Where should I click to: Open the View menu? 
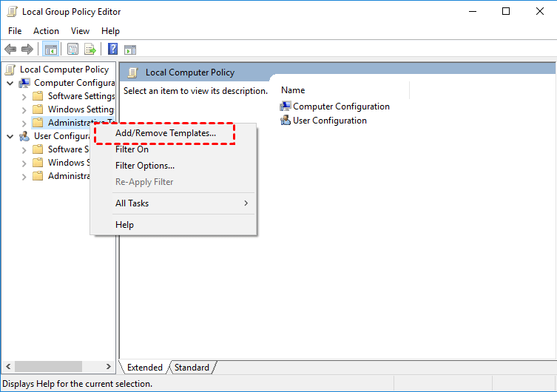click(80, 31)
